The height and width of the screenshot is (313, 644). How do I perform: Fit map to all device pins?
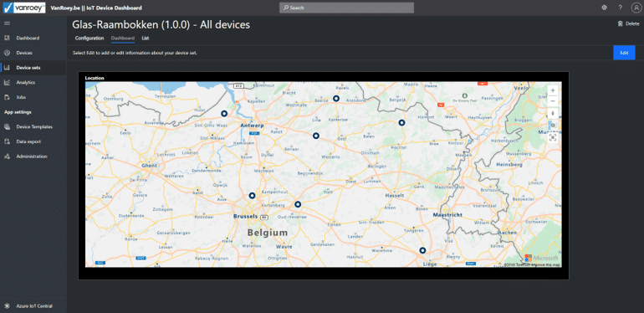click(x=553, y=137)
